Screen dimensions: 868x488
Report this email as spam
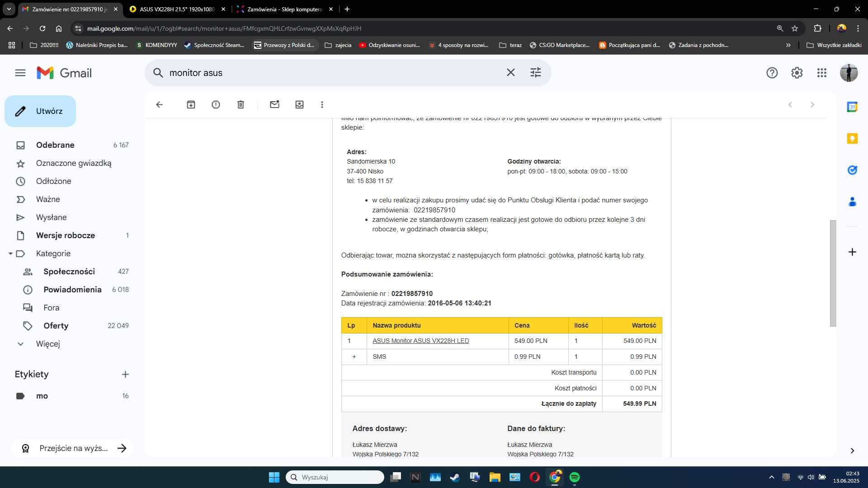[x=216, y=105]
